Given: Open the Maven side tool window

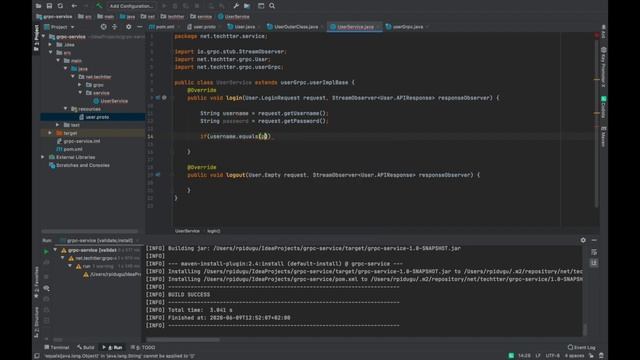Looking at the screenshot, I should point(603,137).
